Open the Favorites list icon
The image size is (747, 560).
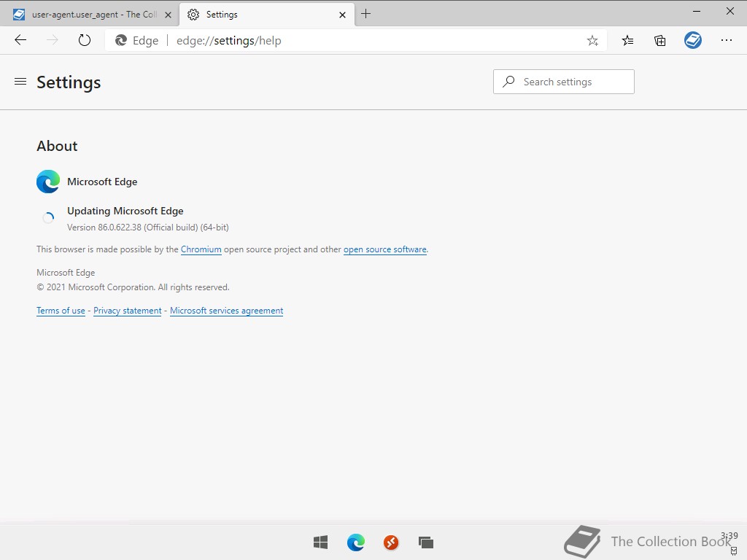tap(627, 41)
